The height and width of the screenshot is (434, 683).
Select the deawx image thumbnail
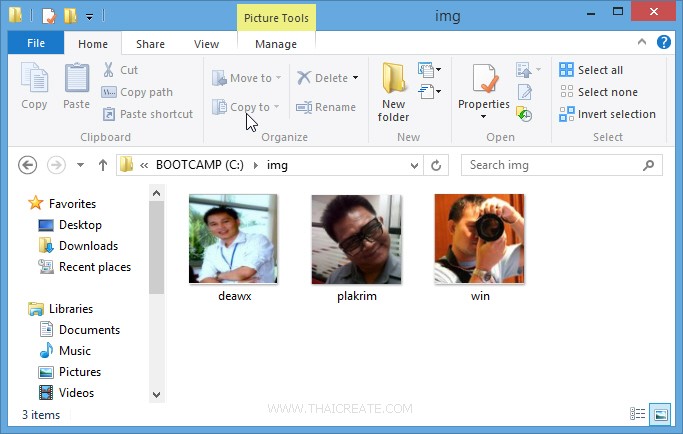click(x=233, y=240)
